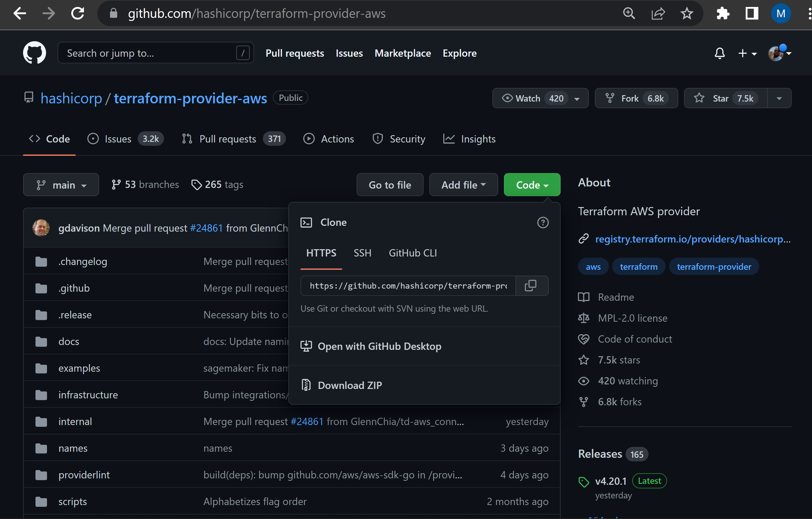Screen dimensions: 812x519
Task: Open clone help question mark icon
Action: coord(542,223)
